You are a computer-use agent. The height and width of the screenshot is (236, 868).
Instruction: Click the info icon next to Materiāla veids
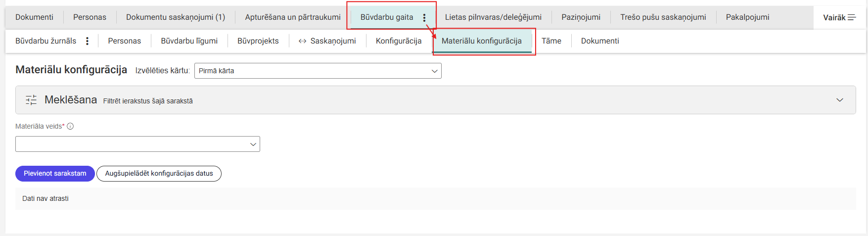click(x=70, y=126)
